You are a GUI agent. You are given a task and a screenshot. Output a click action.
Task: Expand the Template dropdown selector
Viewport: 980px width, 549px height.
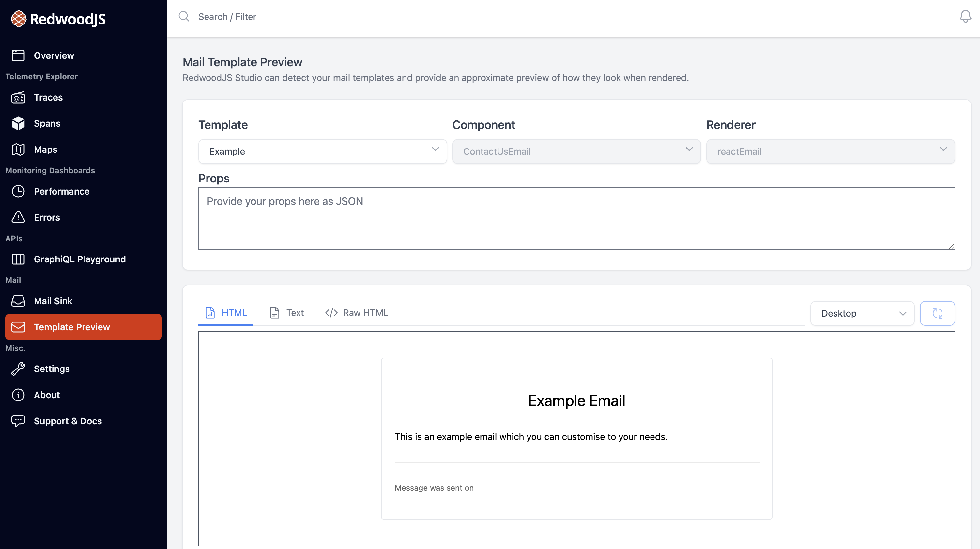pos(323,151)
